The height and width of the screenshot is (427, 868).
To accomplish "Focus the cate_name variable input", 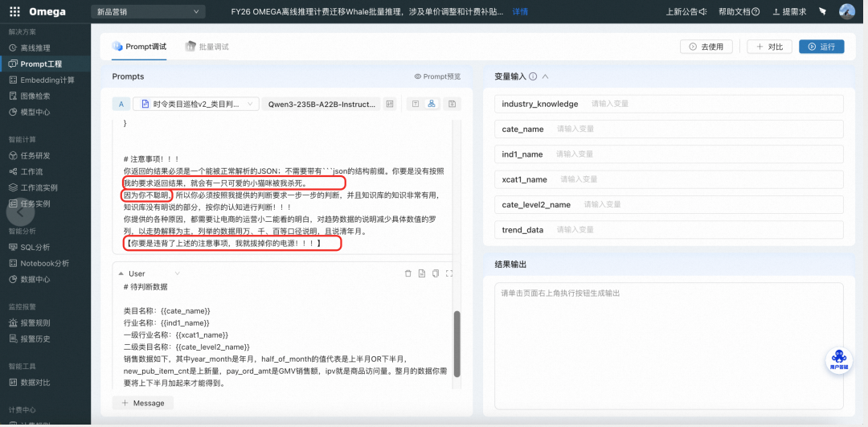I will [669, 129].
